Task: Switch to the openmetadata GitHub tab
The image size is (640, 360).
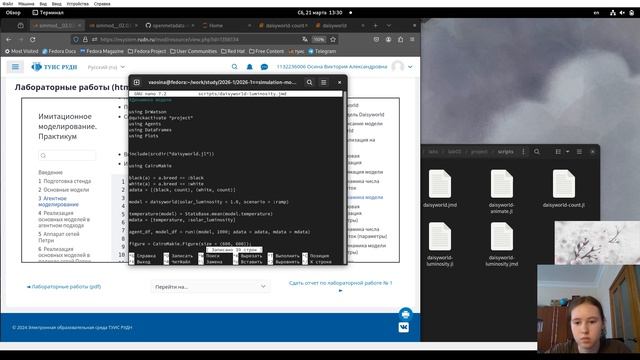Action: [x=169, y=25]
